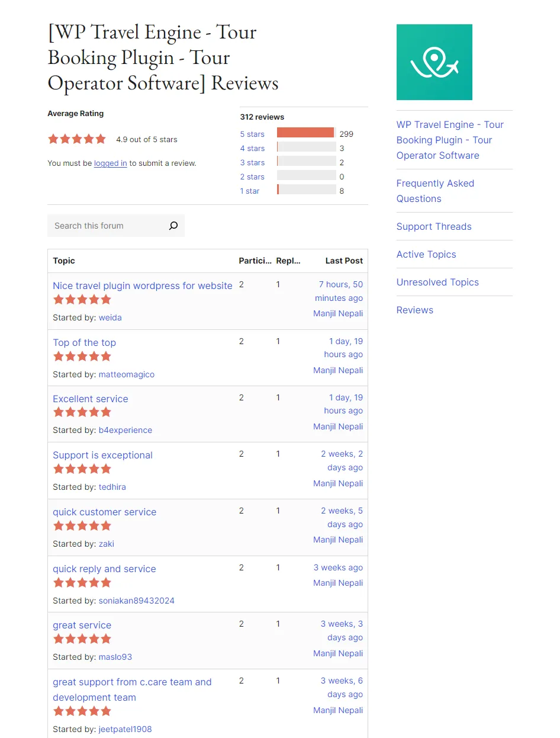Click Manjil Nepali in the tedhira row
Image resolution: width=560 pixels, height=738 pixels.
(x=338, y=483)
